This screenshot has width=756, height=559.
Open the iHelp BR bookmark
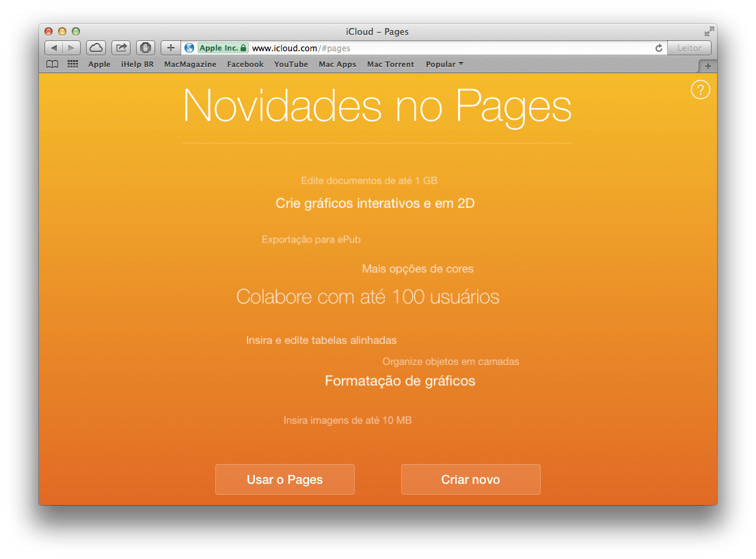click(x=137, y=64)
